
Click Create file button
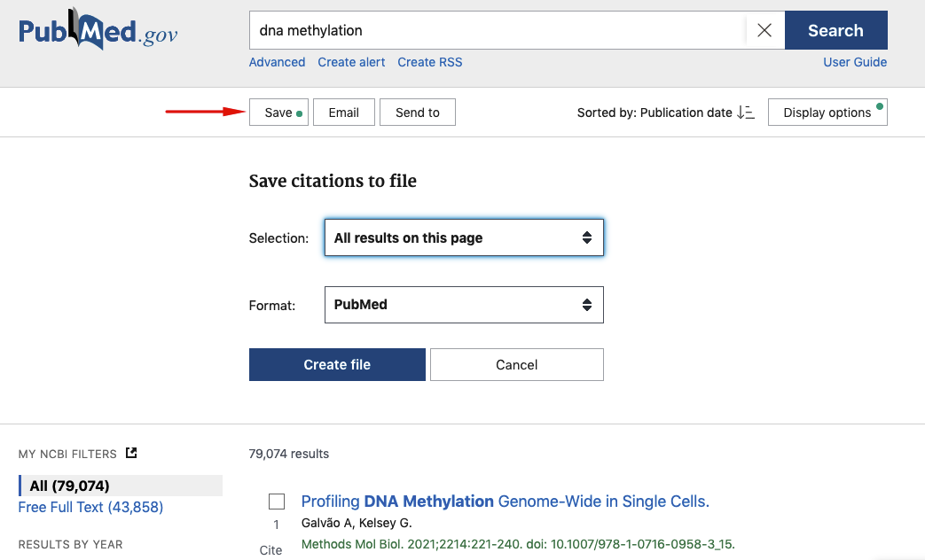point(337,364)
